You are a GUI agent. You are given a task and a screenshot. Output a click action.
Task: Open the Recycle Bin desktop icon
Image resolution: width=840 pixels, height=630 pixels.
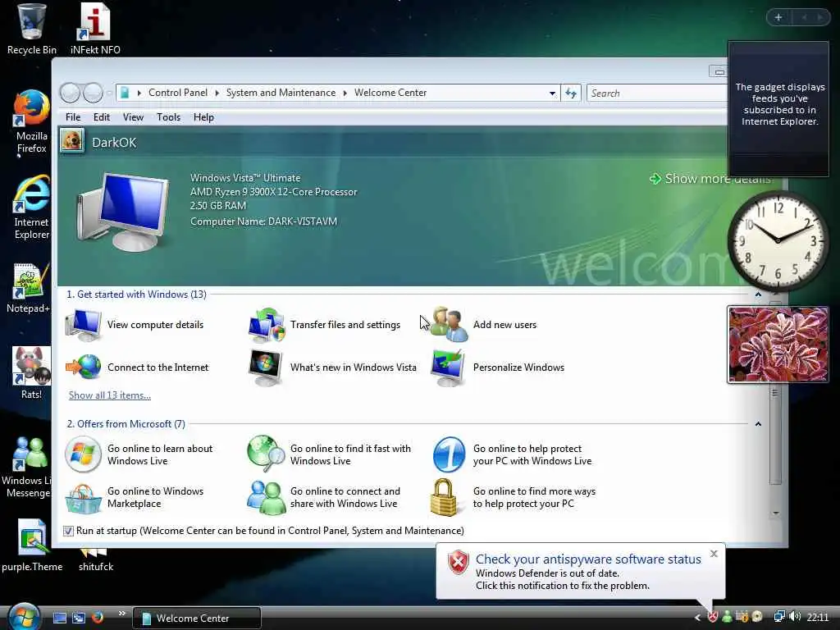click(x=31, y=29)
